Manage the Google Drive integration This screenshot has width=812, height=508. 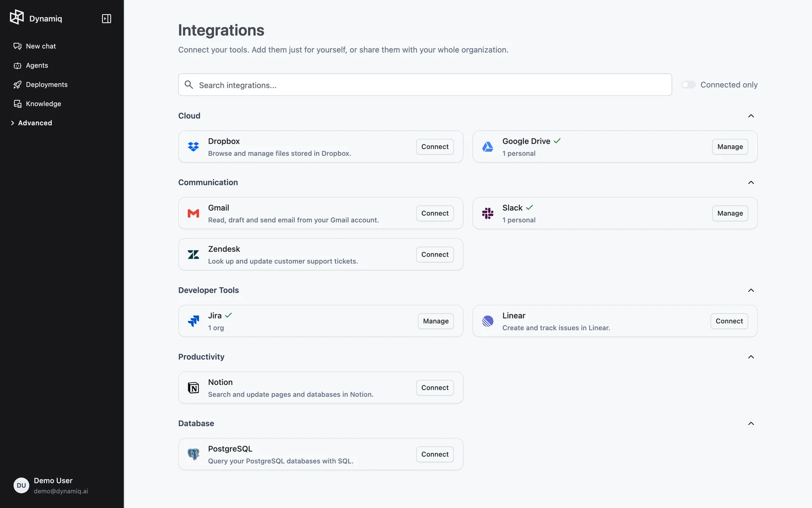pyautogui.click(x=730, y=147)
